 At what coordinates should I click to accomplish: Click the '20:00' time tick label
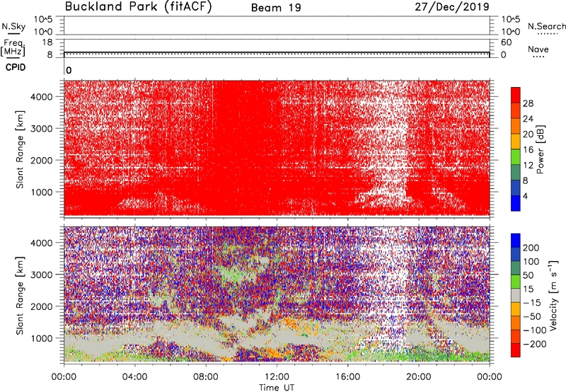coord(418,377)
